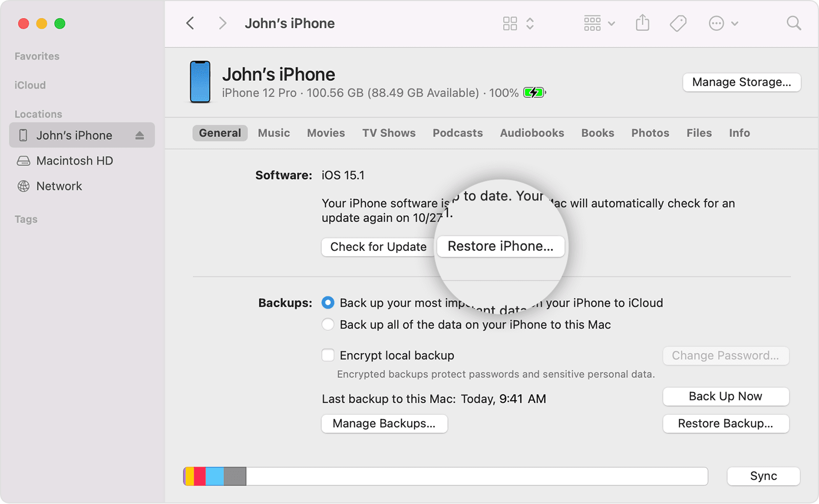
Task: Open the view options chevron dropdown
Action: pyautogui.click(x=530, y=23)
